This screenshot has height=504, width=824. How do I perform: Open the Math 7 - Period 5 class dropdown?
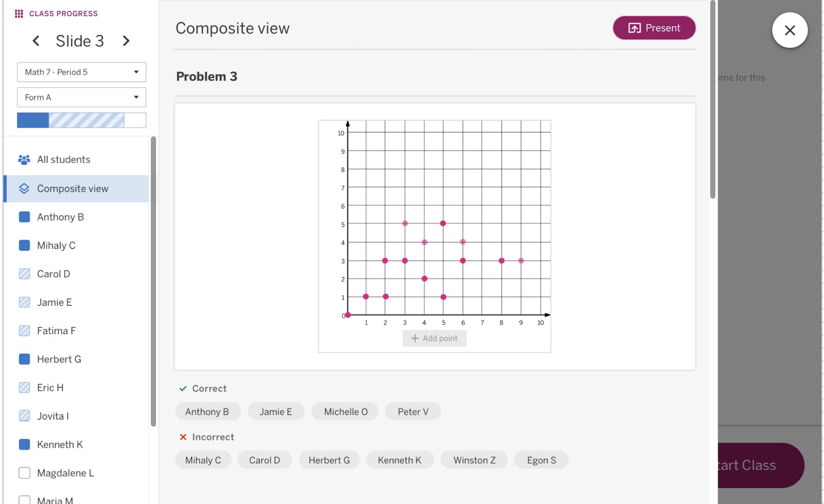point(81,72)
